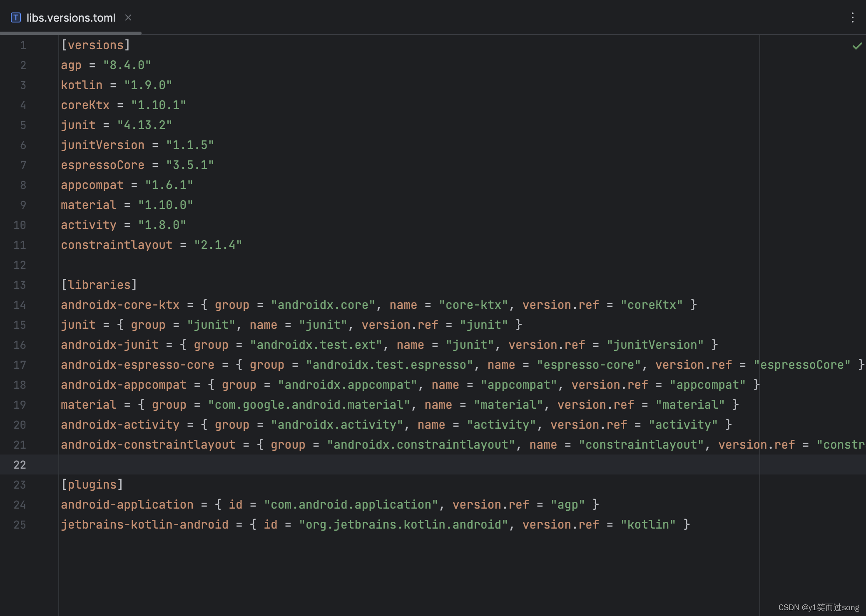Click the "com.android.application" plugin id string
The image size is (866, 616).
point(351,504)
